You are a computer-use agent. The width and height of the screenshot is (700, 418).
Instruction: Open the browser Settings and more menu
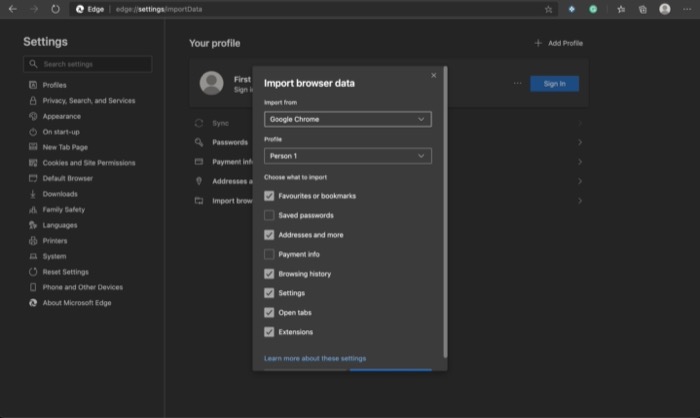point(687,9)
